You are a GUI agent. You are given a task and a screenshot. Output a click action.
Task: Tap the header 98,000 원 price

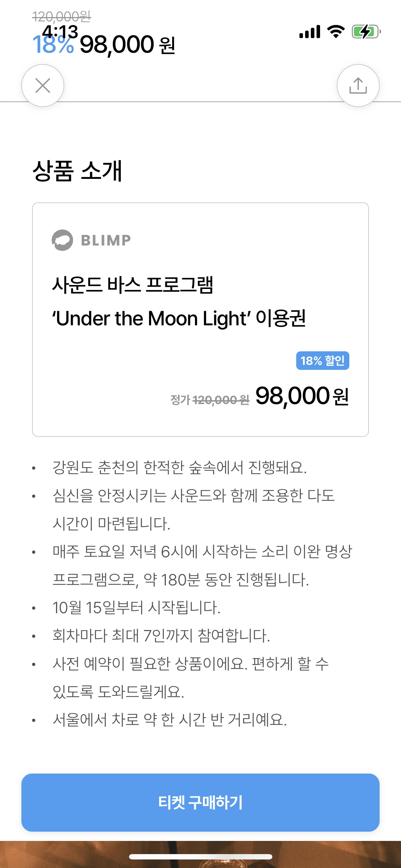click(x=128, y=45)
